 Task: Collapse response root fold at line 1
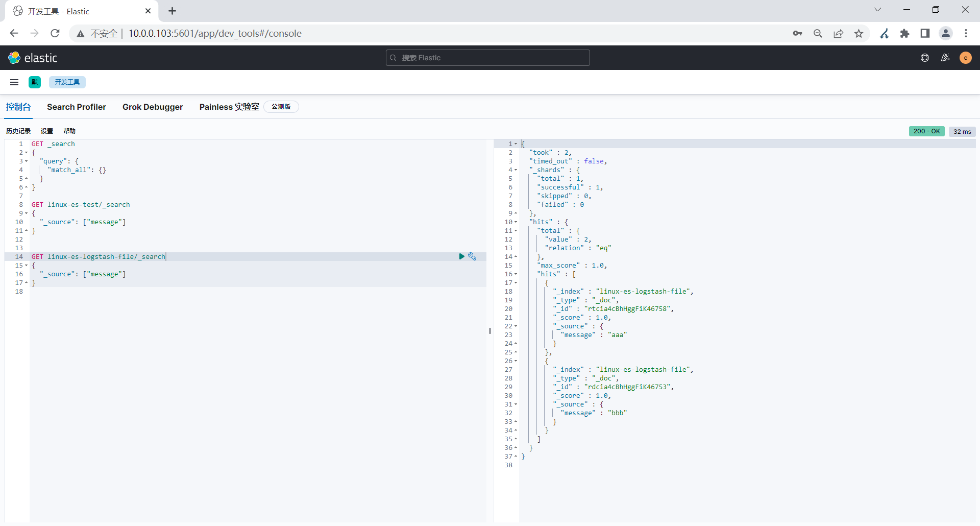pyautogui.click(x=516, y=144)
